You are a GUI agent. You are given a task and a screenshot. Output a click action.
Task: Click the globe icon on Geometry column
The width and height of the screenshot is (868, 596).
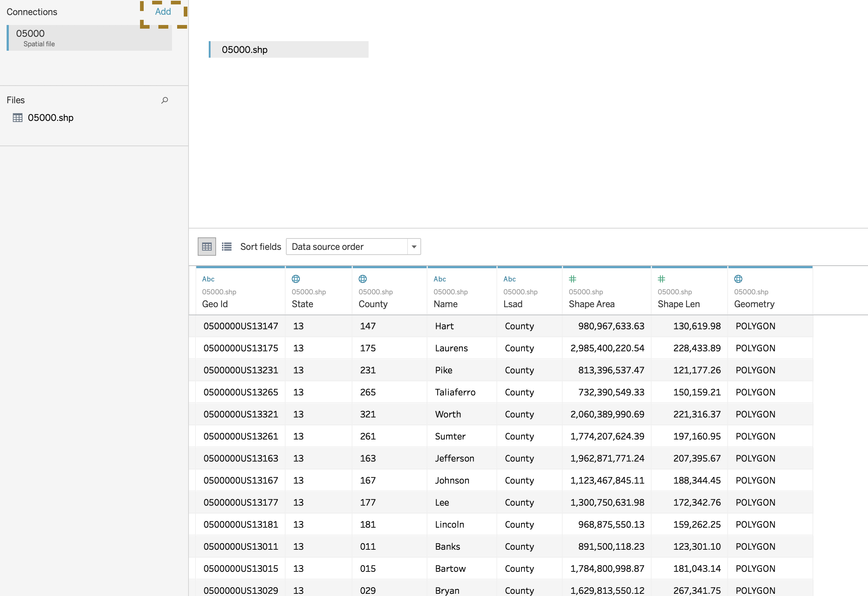(738, 279)
